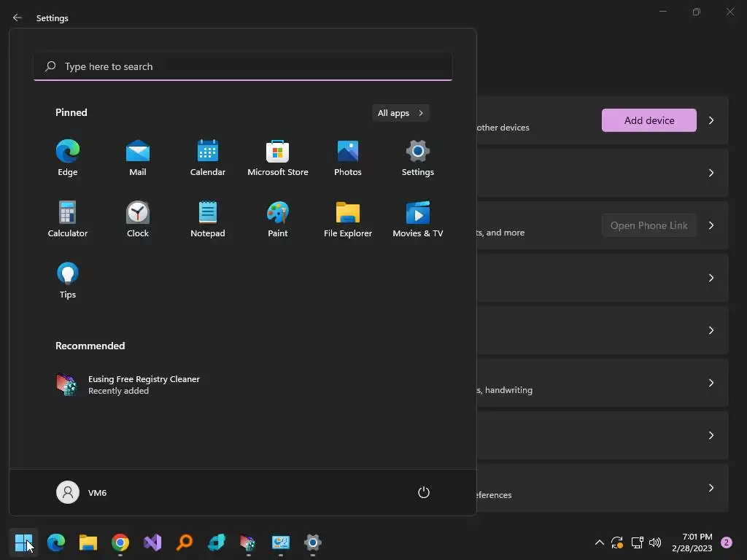
Task: Open the Tips app
Action: click(68, 281)
